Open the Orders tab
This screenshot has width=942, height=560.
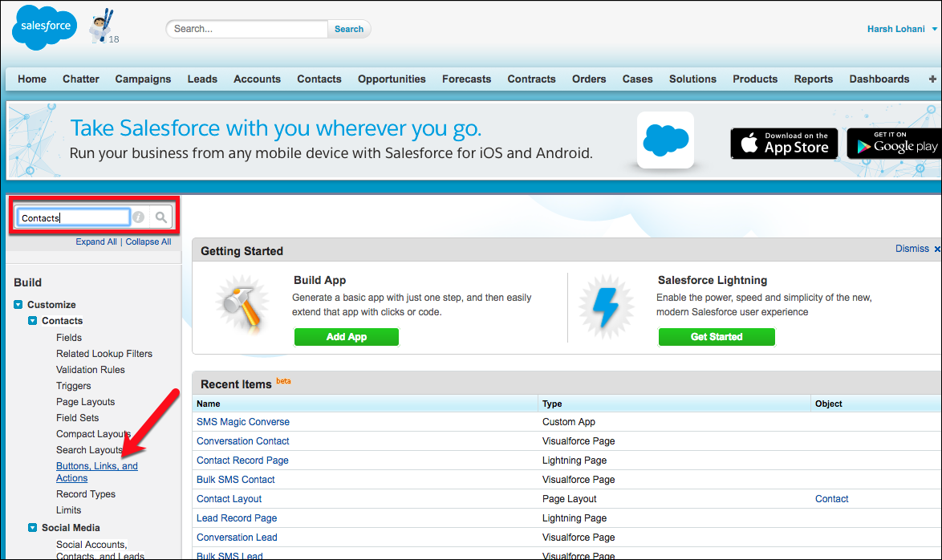589,79
